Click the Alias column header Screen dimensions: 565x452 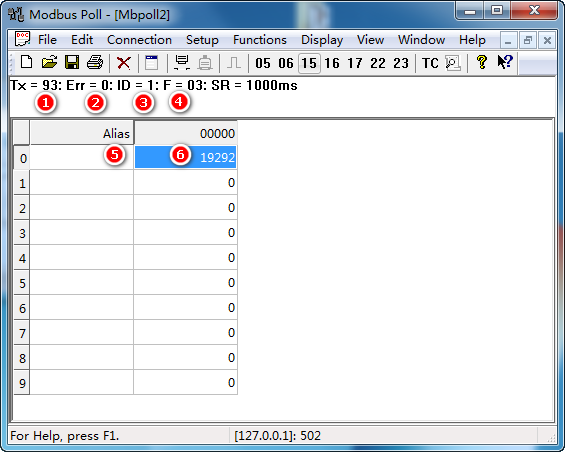tap(82, 133)
